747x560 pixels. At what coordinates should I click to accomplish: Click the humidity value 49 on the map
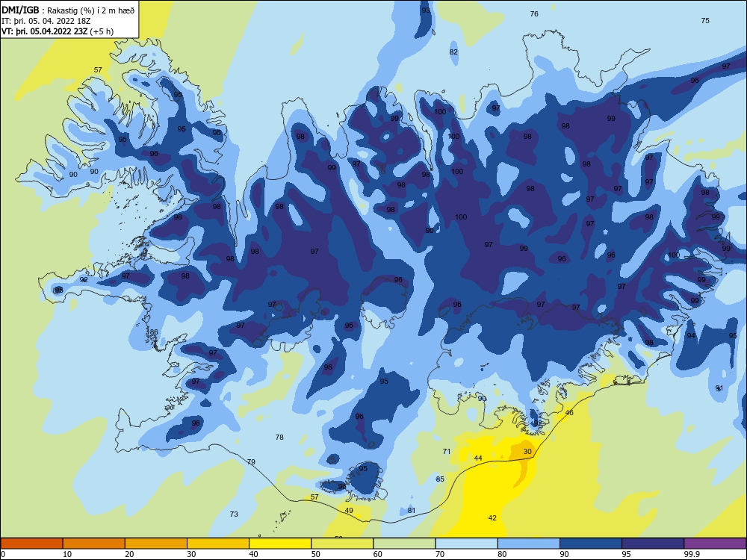tap(349, 511)
